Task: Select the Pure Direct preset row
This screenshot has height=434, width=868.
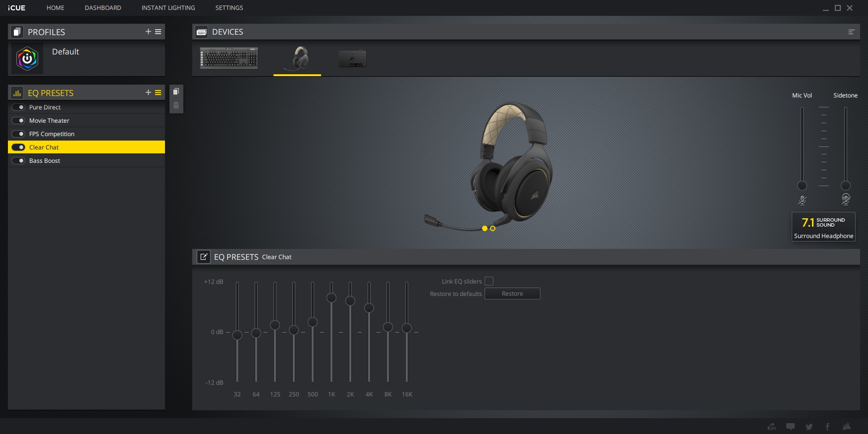Action: pyautogui.click(x=86, y=107)
